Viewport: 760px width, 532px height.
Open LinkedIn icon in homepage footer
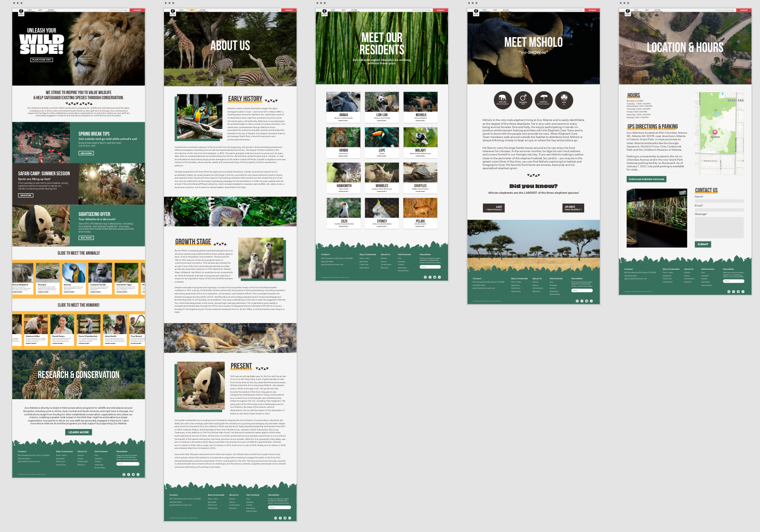click(x=138, y=474)
